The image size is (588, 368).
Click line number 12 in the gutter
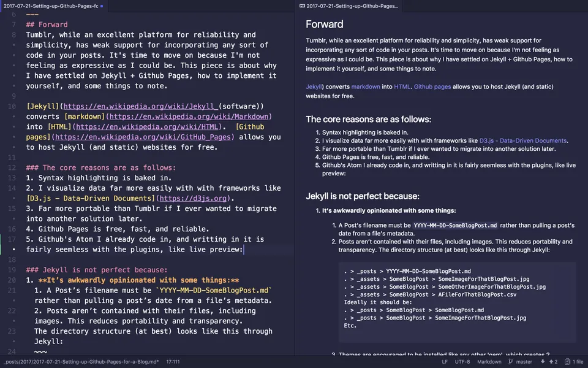[12, 167]
